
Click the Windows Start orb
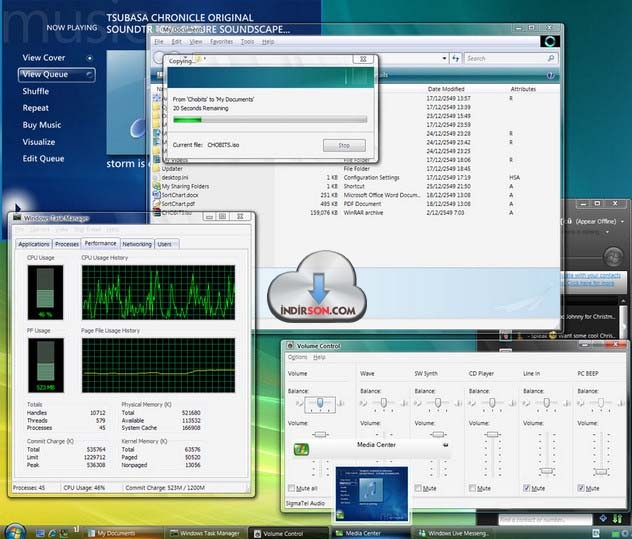[15, 531]
